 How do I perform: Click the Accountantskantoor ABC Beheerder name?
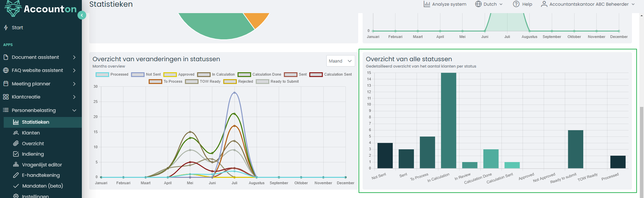tap(589, 4)
